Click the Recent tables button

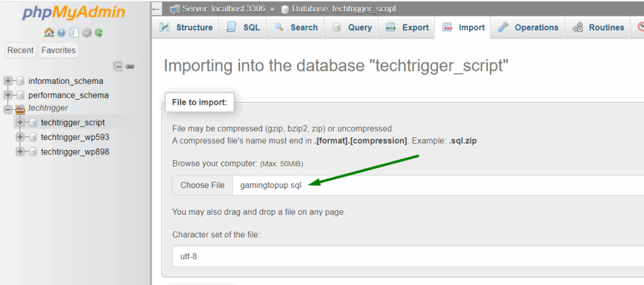pos(21,50)
